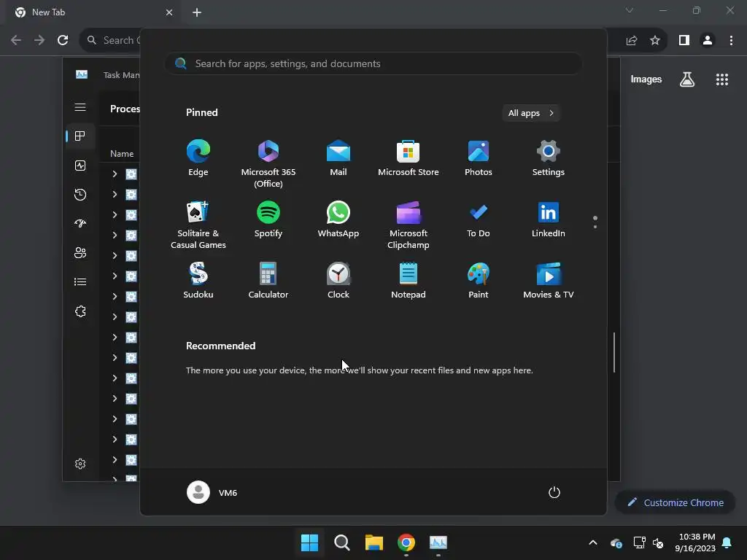The image size is (747, 560).
Task: Click the Start menu search field
Action: point(373,64)
